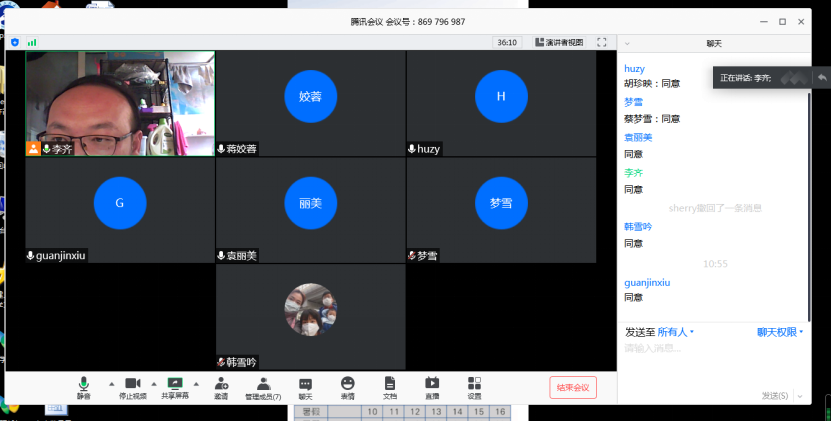Open the 所有人 recipient dropdown
Screen dimensions: 831x422
point(676,332)
